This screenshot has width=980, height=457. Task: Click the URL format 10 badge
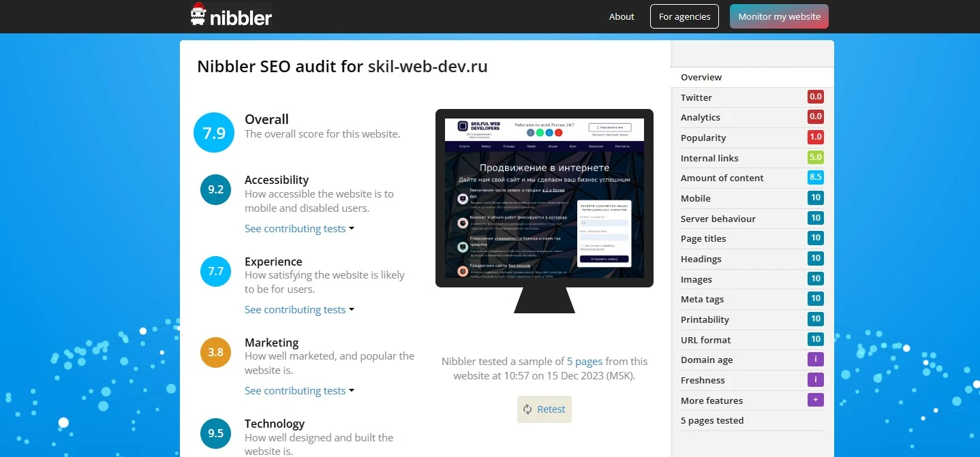click(816, 338)
